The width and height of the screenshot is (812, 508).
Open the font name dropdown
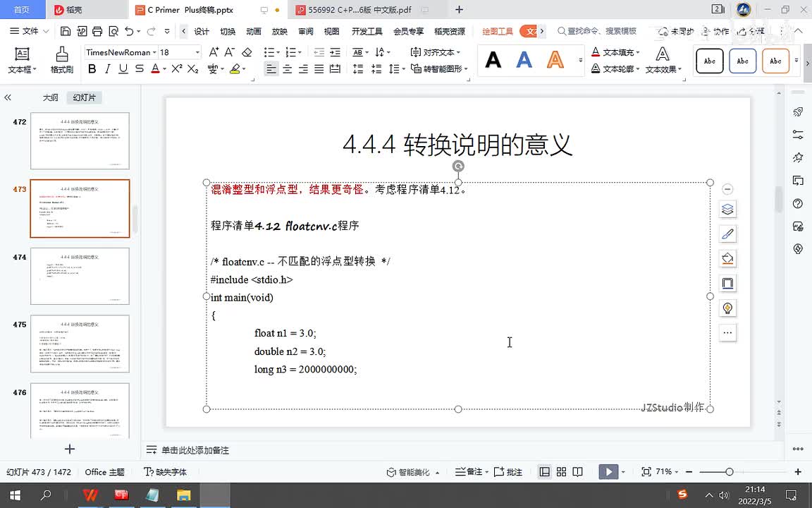click(x=154, y=52)
